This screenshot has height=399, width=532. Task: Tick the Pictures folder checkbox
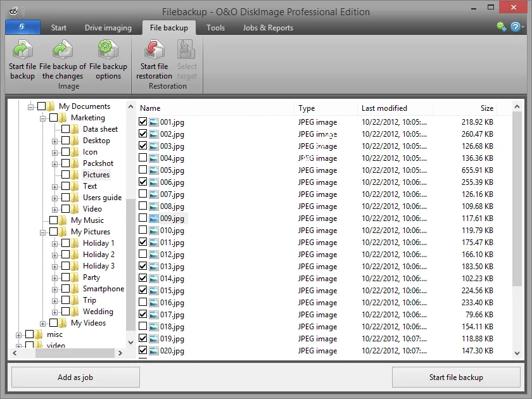(65, 175)
